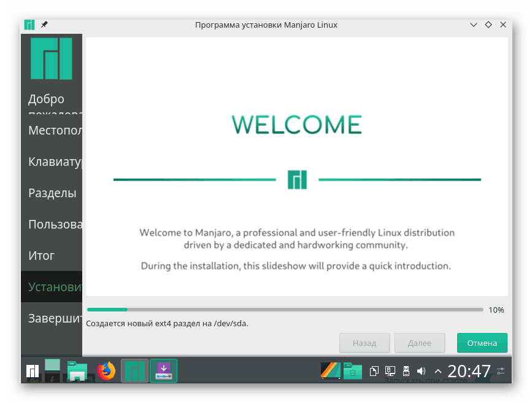
Task: Click the 10% progress label
Action: [496, 310]
